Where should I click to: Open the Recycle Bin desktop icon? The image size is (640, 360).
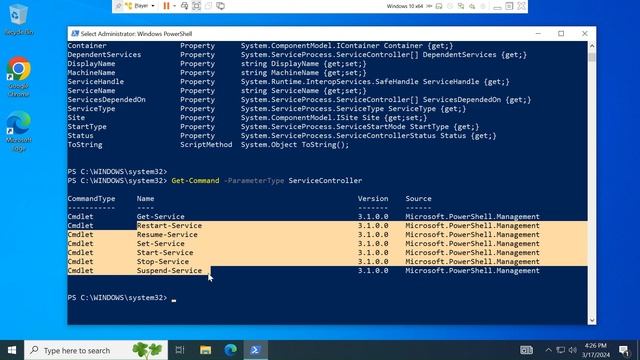tap(18, 19)
